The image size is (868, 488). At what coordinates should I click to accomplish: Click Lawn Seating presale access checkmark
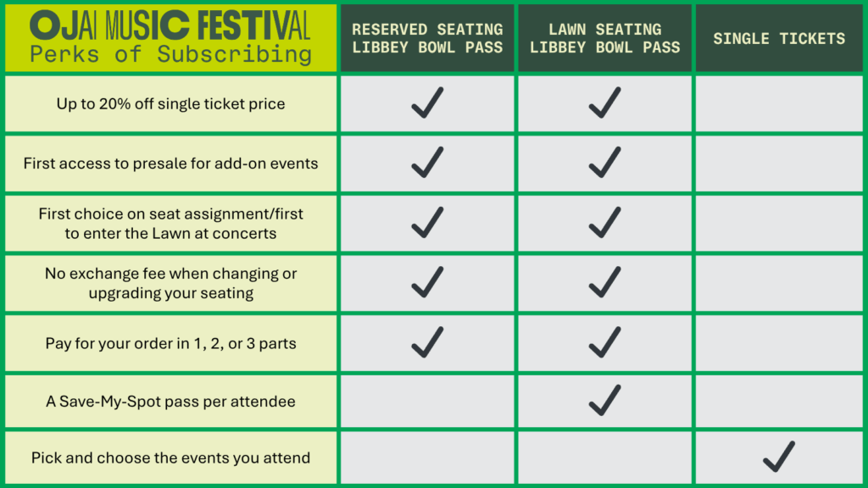pos(604,163)
